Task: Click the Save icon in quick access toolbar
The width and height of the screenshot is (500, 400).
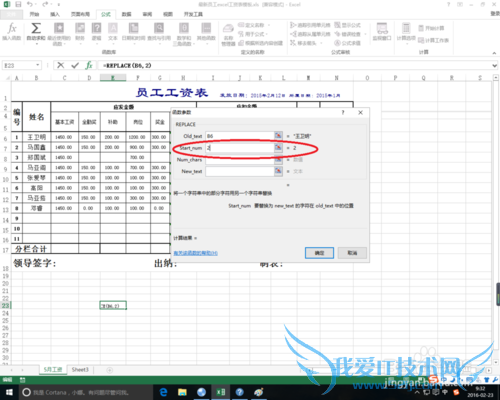Action: point(18,4)
